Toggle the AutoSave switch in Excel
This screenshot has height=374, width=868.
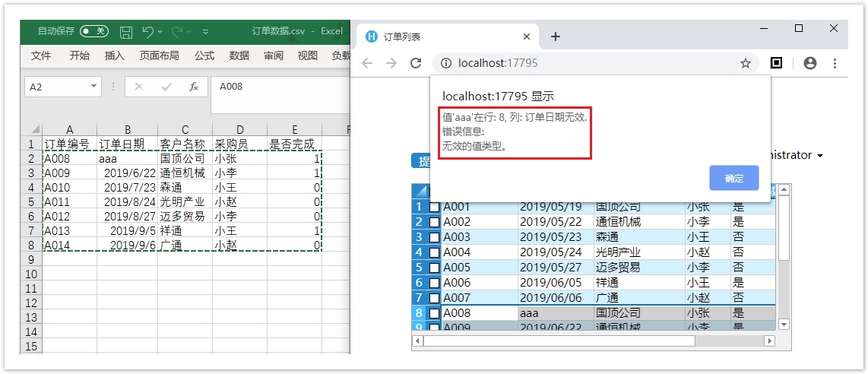tap(95, 32)
